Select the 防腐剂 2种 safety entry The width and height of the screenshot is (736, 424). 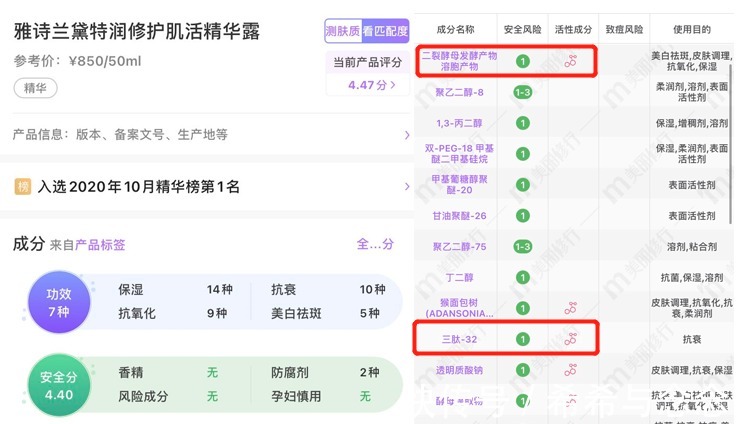pos(325,372)
